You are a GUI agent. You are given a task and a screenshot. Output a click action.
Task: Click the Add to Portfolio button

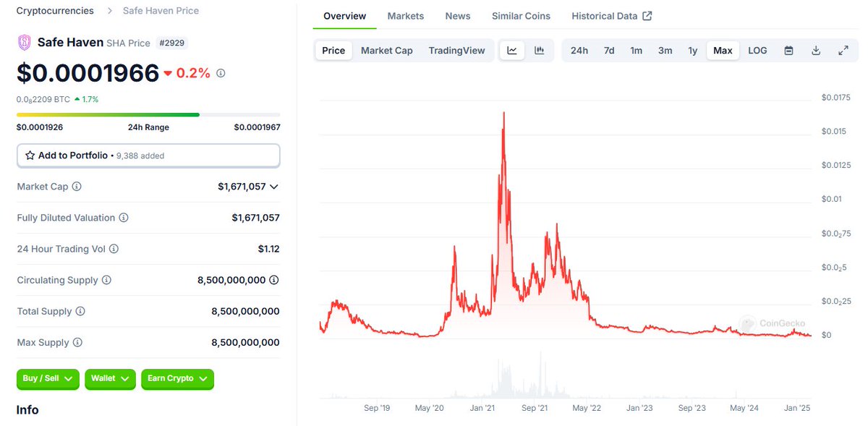tap(148, 156)
